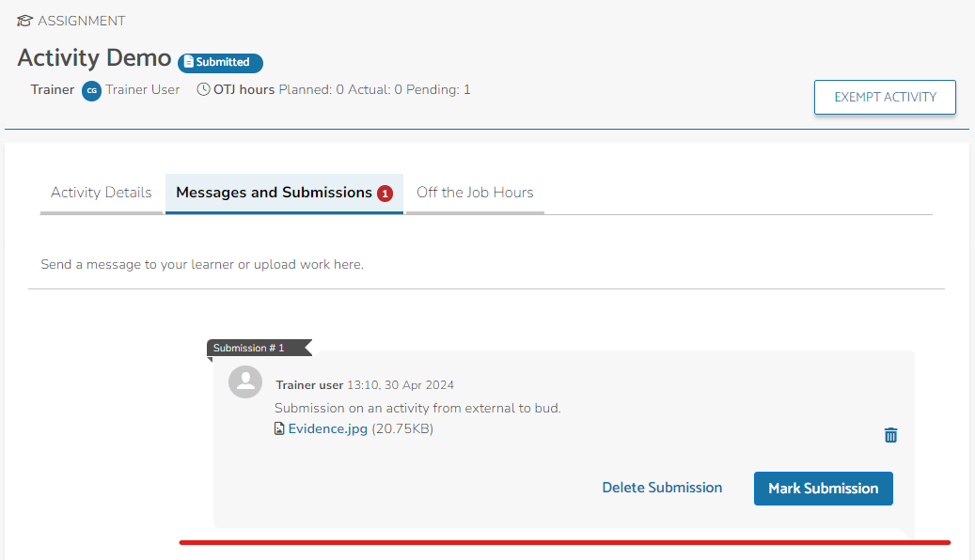This screenshot has height=560, width=975.
Task: Select the Messages and Submissions tab
Action: click(284, 194)
